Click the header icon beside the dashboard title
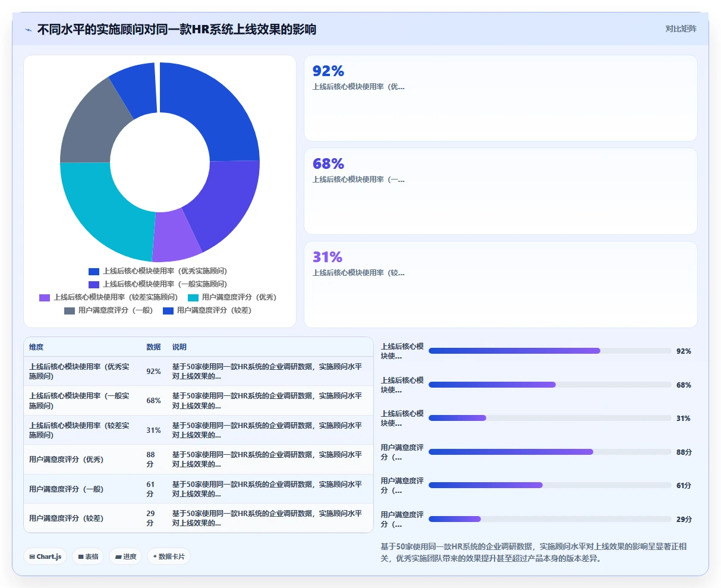Image resolution: width=721 pixels, height=588 pixels. coord(28,30)
